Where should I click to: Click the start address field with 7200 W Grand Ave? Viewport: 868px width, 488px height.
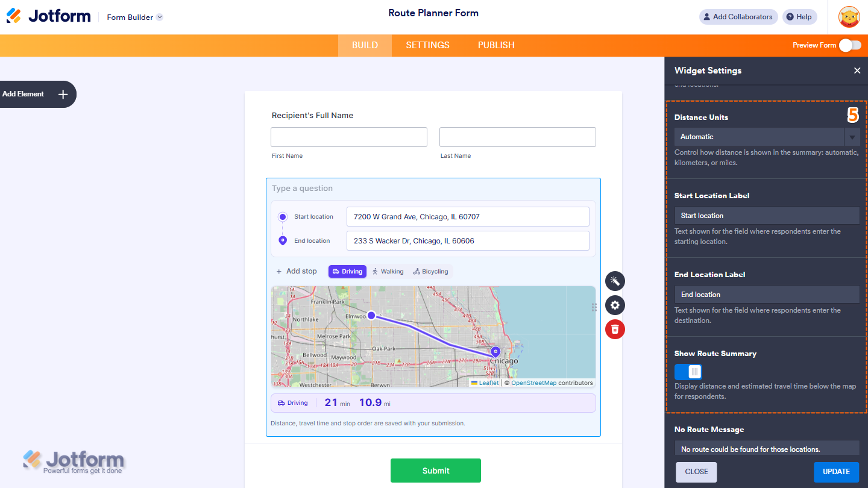pos(468,217)
